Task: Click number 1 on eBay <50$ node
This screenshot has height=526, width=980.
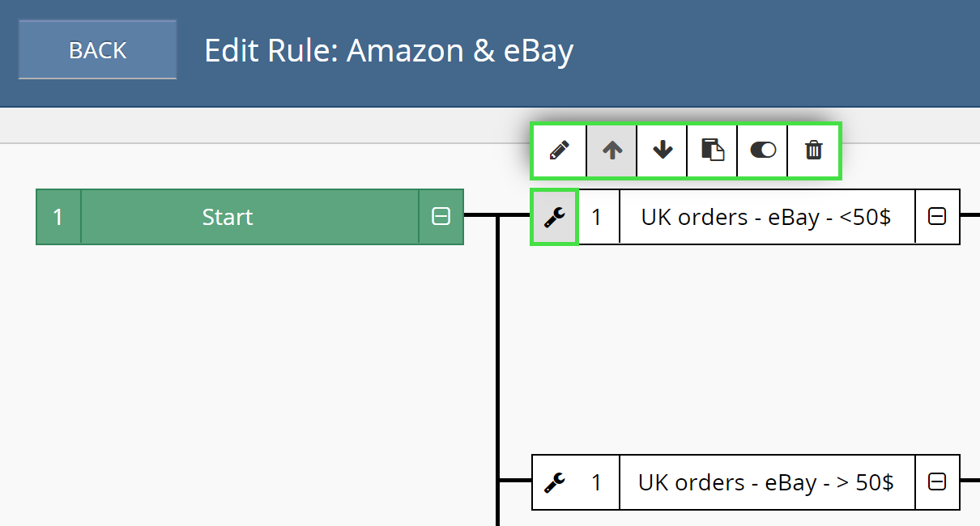Action: tap(597, 217)
